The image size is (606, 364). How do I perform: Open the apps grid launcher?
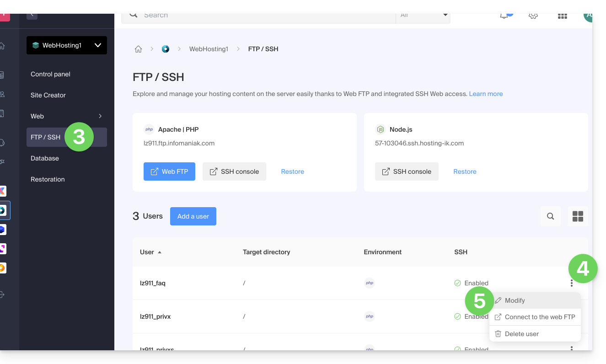point(562,16)
